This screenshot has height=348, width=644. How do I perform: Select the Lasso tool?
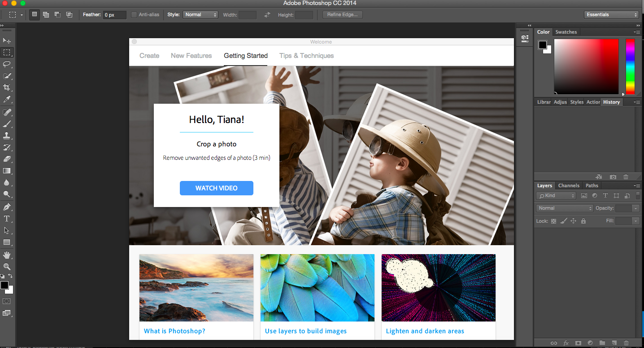coord(7,64)
